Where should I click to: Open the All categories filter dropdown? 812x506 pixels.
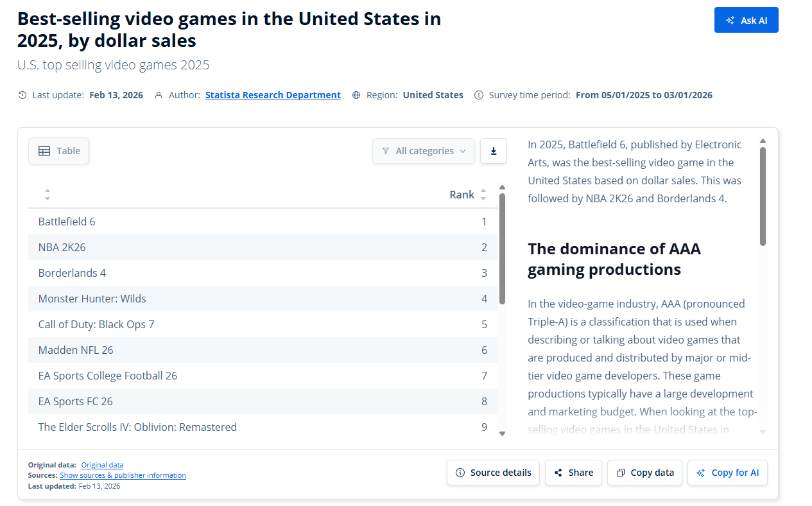tap(424, 151)
